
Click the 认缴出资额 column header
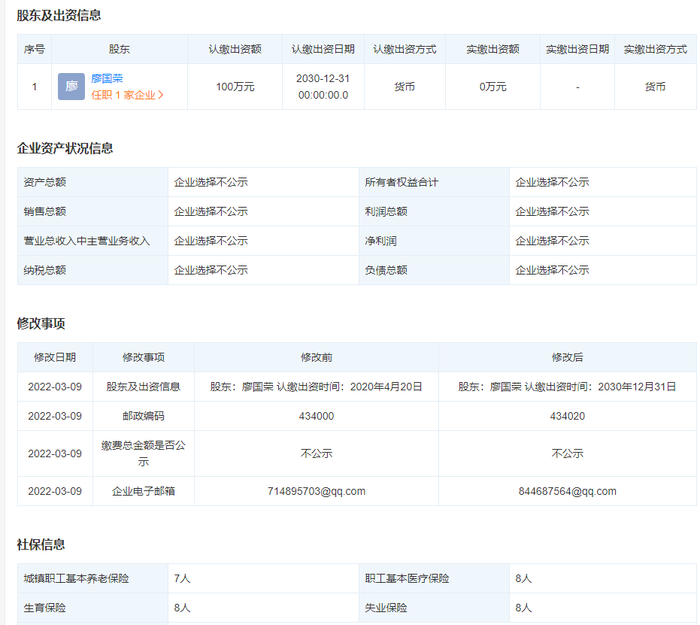pos(235,49)
